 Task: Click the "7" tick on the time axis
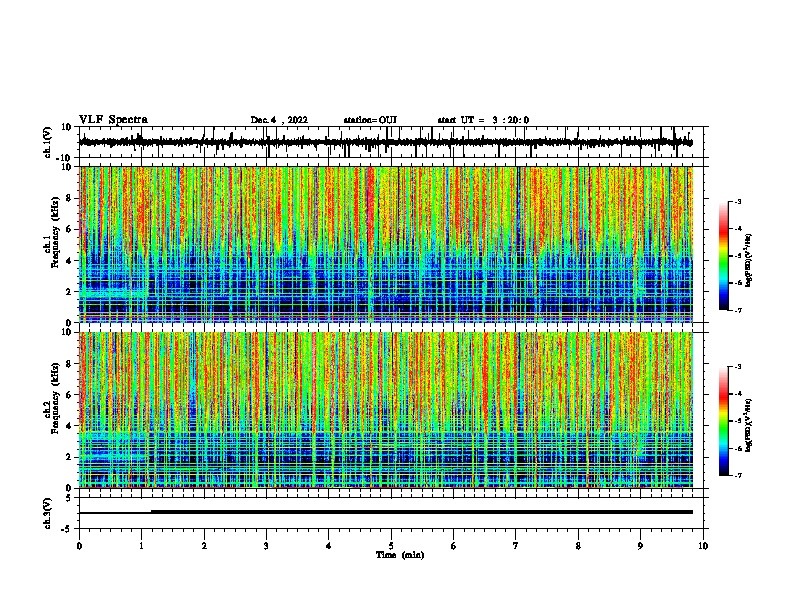coord(516,546)
